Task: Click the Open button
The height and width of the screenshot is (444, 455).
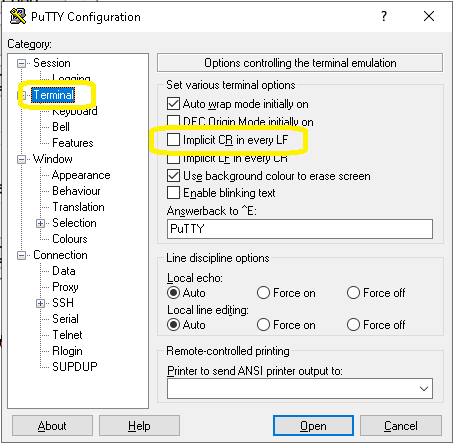Action: [x=313, y=426]
